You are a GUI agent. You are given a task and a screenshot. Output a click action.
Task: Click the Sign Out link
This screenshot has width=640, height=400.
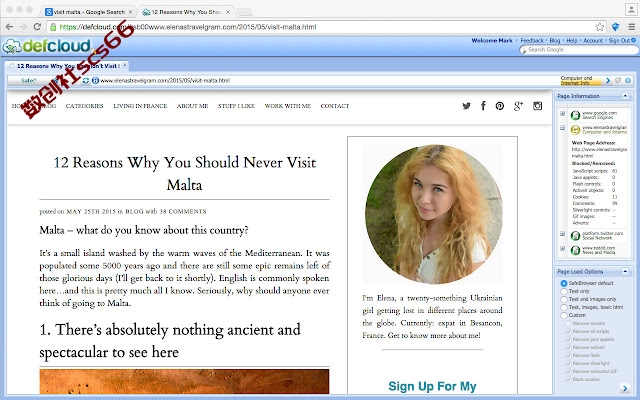click(620, 40)
